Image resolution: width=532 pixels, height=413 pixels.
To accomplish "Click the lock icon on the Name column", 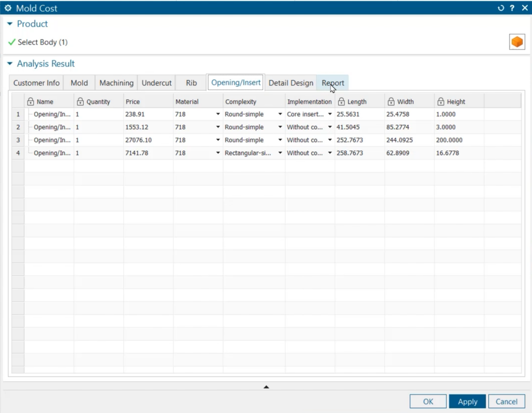I will (31, 101).
